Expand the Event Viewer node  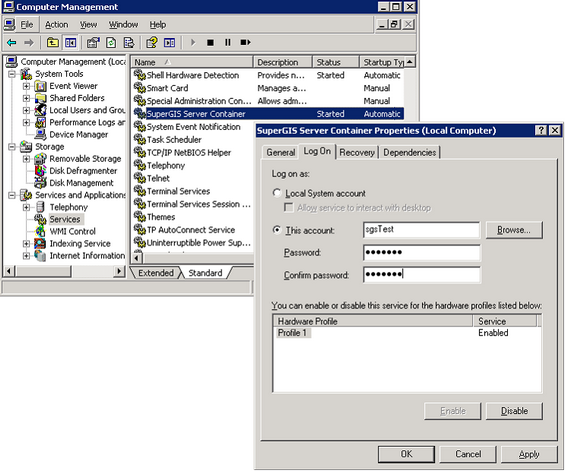26,86
